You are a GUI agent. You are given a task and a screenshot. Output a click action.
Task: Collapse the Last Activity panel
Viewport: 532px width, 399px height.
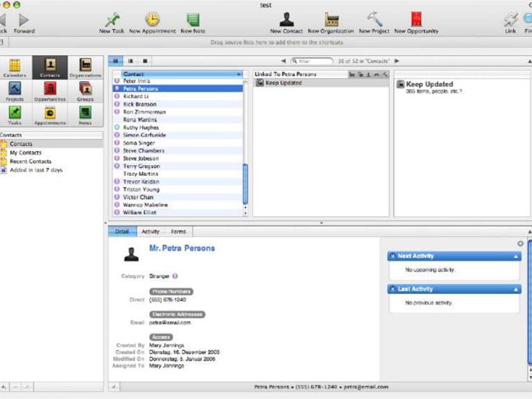coord(516,289)
